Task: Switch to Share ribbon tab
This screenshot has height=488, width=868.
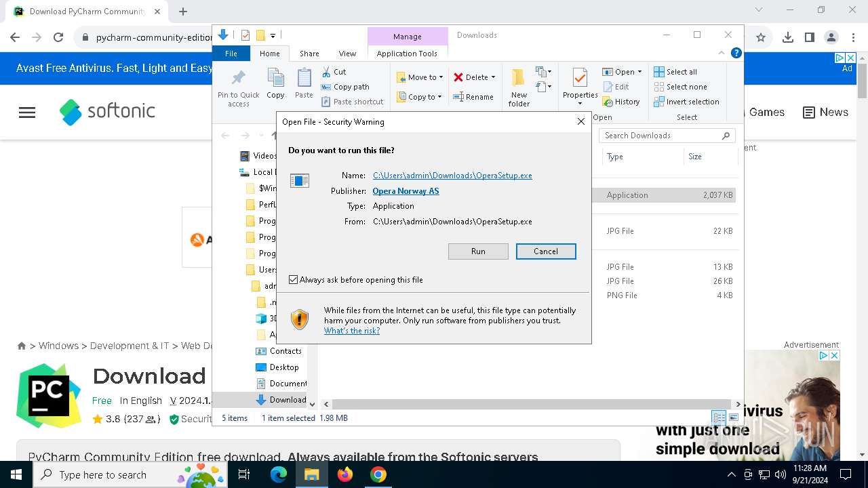Action: click(309, 54)
